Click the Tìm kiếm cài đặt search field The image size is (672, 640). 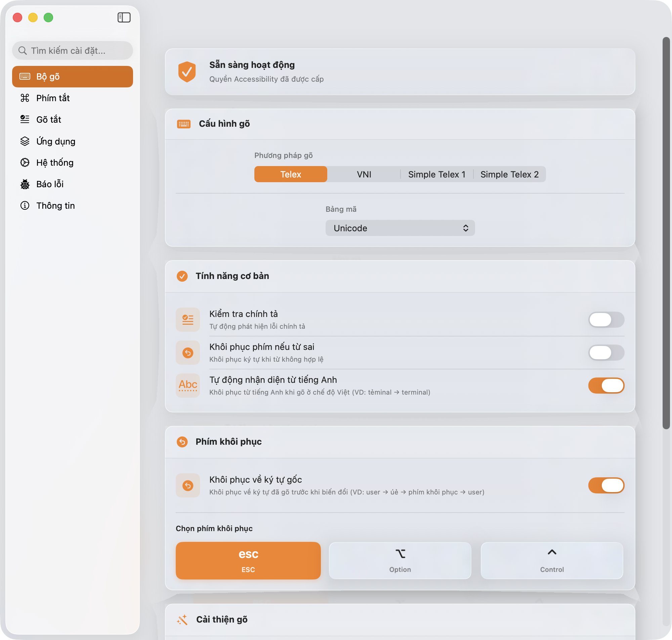[72, 50]
